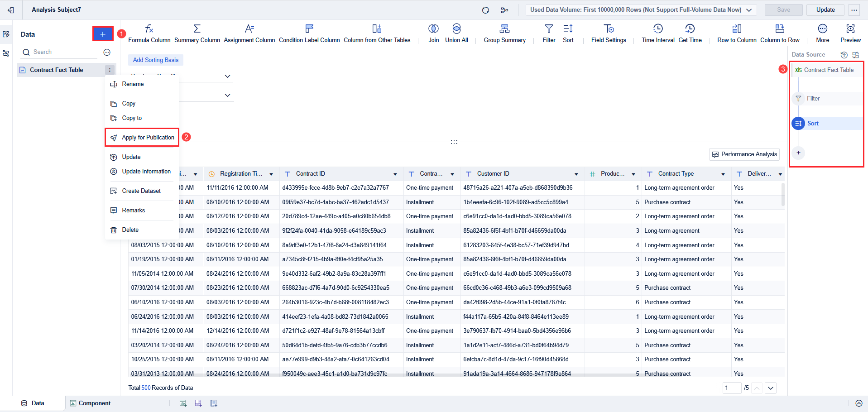Open the Preview view

pyautogui.click(x=850, y=34)
